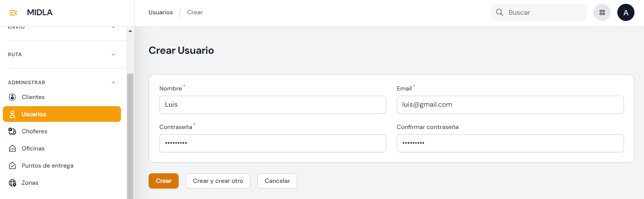Click the Confirmar contraseña field
Image resolution: width=644 pixels, height=199 pixels.
510,143
